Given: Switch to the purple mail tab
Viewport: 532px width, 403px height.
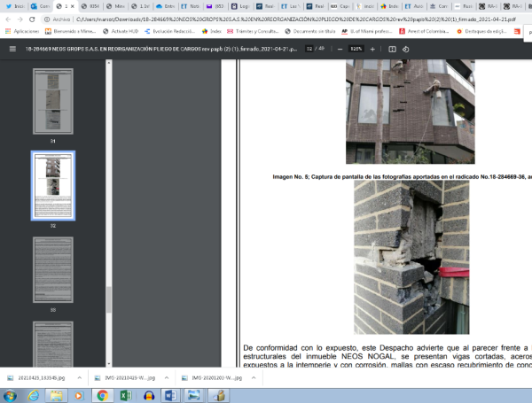Looking at the screenshot, I should click(x=215, y=6).
